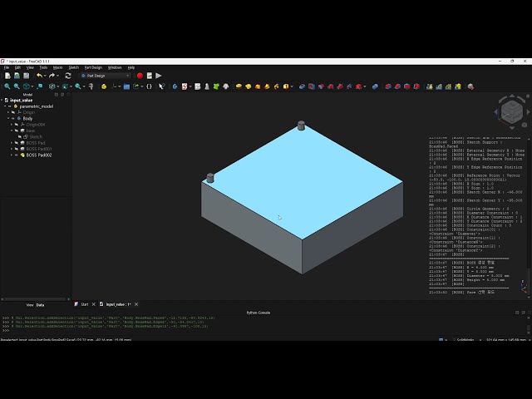Open the Undo history dropdown arrow
532x399 pixels.
coord(45,76)
